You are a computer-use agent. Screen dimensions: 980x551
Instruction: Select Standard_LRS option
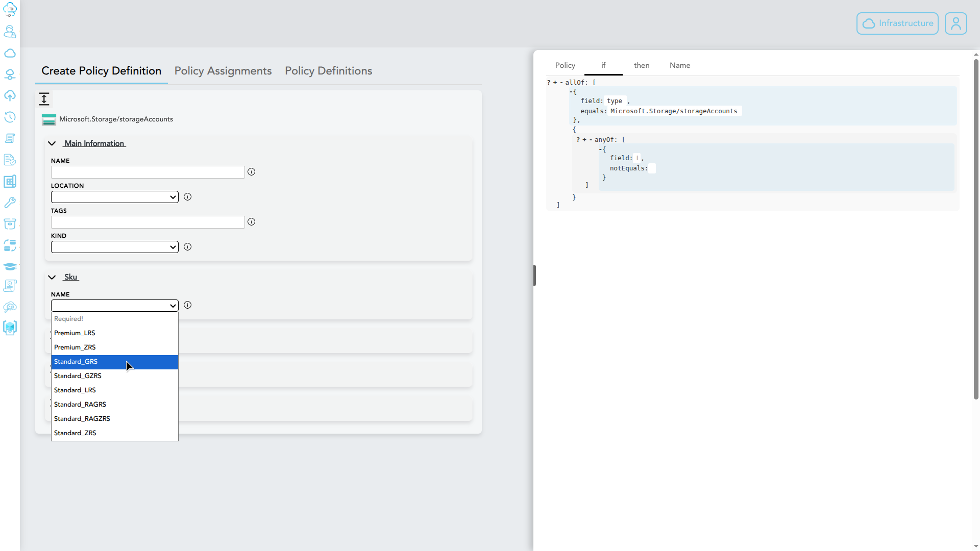point(115,390)
